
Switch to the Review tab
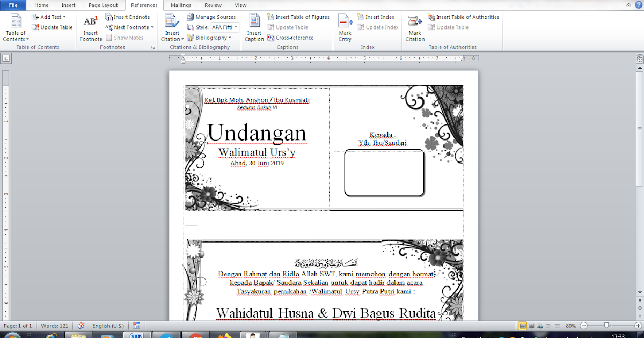213,5
